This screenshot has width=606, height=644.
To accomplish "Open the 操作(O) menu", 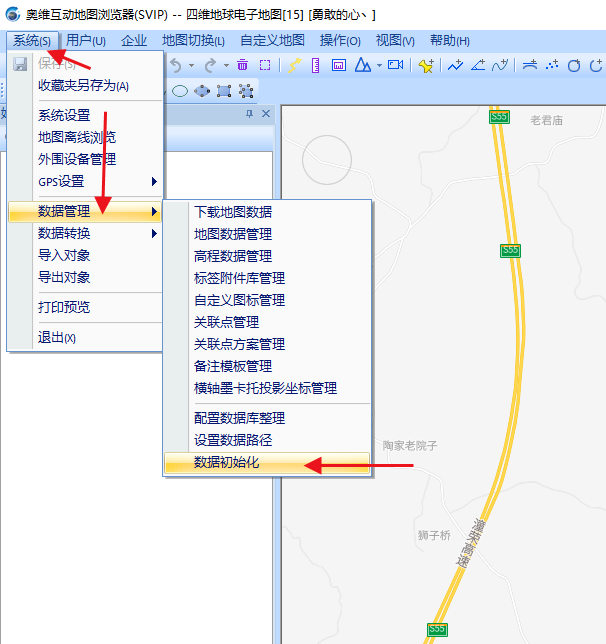I will click(340, 41).
